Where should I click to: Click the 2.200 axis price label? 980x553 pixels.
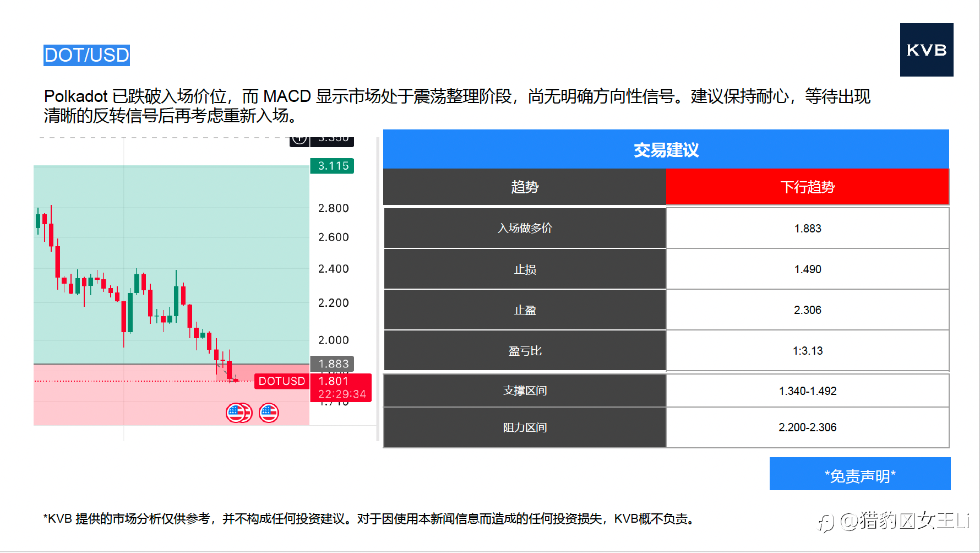334,303
